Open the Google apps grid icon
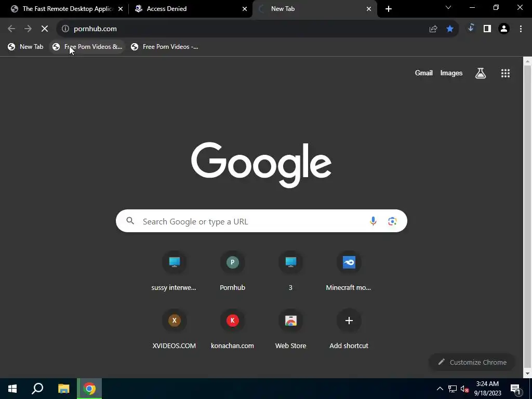Screen dimensions: 532x399 pos(506,73)
